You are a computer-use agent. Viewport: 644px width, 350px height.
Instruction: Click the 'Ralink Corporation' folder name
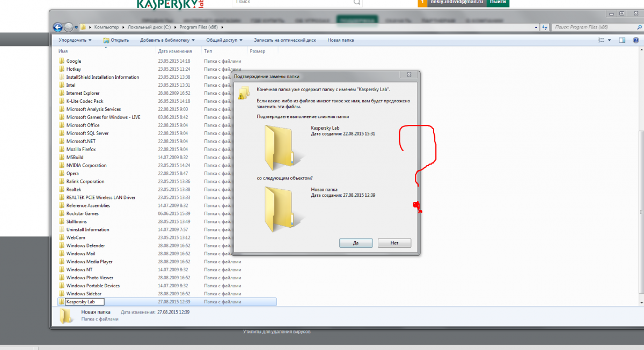[x=85, y=182]
